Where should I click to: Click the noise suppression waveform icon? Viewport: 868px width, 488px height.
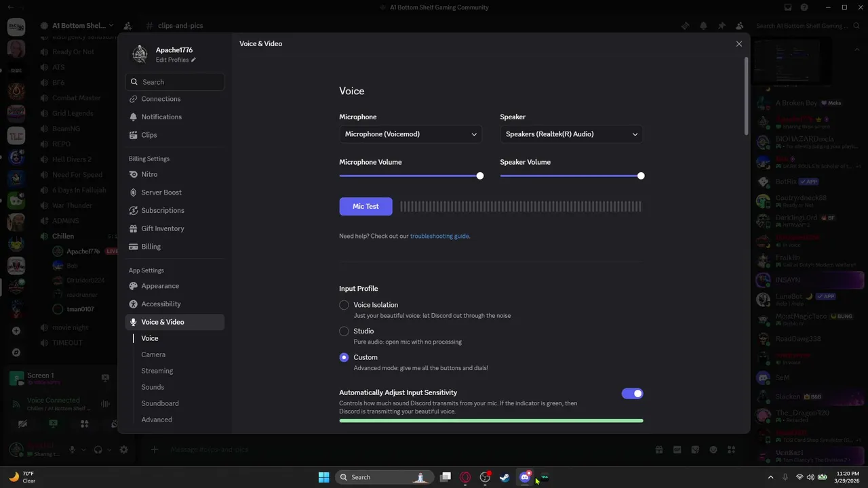[x=105, y=404]
